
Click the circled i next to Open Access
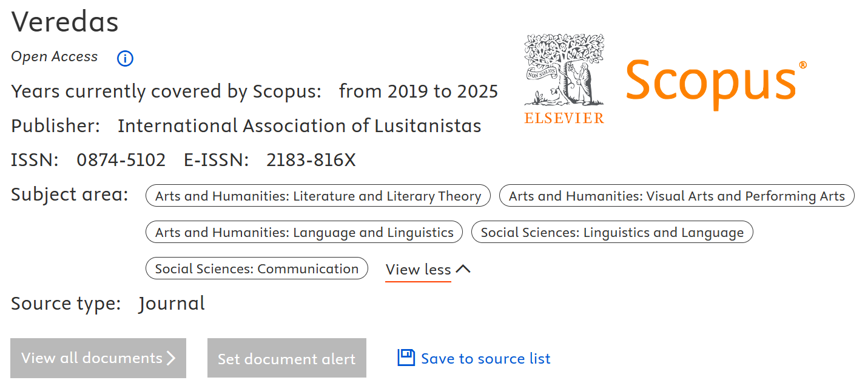(x=124, y=58)
